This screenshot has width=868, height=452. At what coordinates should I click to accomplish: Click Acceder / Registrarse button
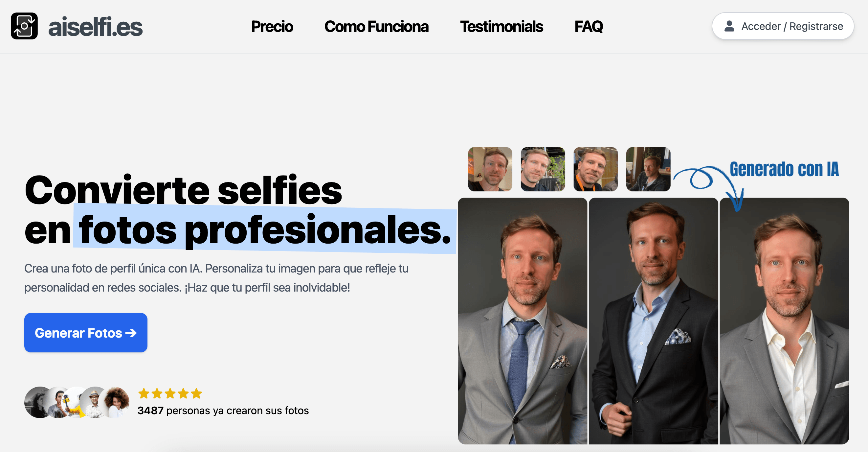click(x=783, y=26)
